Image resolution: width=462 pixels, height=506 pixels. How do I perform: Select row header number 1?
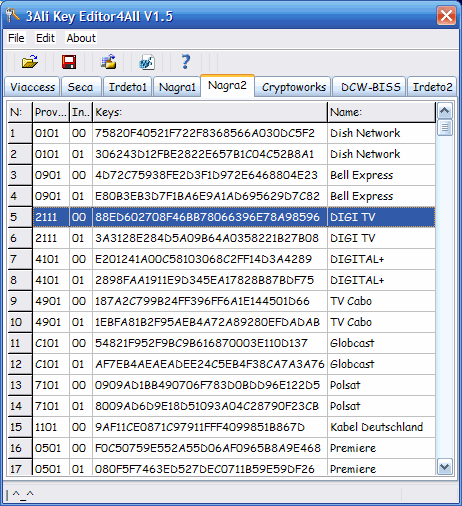pyautogui.click(x=20, y=133)
